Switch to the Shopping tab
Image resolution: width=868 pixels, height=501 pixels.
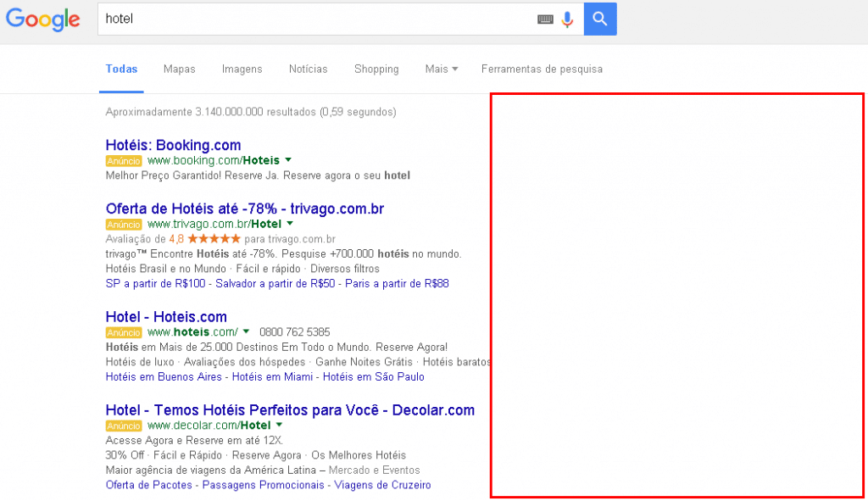point(376,69)
